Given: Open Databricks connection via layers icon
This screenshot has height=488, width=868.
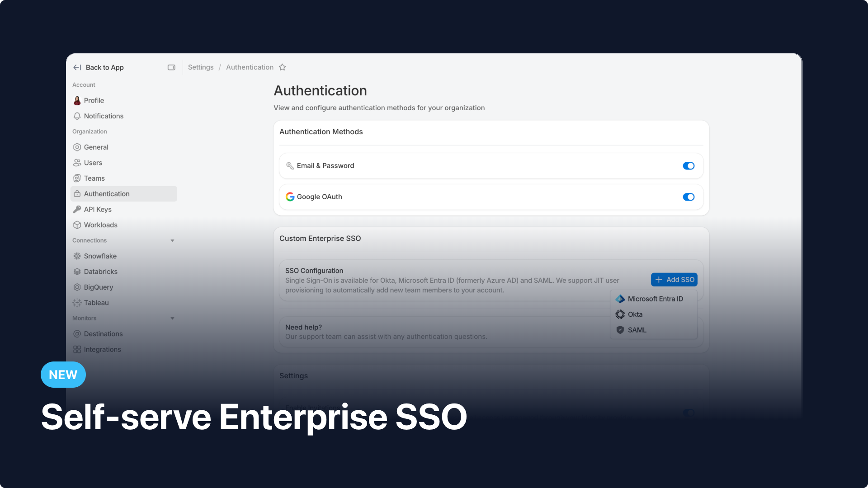Looking at the screenshot, I should point(77,272).
